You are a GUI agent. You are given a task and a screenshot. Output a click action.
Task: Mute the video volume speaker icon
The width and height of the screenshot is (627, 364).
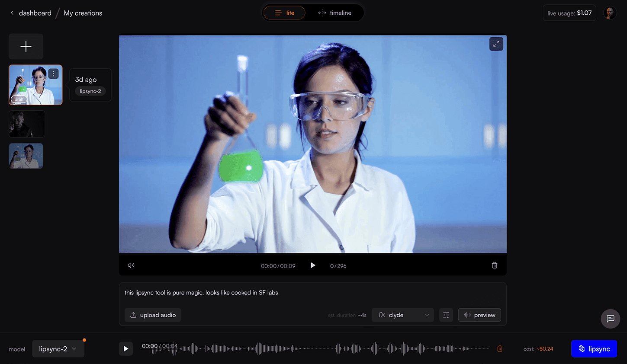click(x=131, y=265)
